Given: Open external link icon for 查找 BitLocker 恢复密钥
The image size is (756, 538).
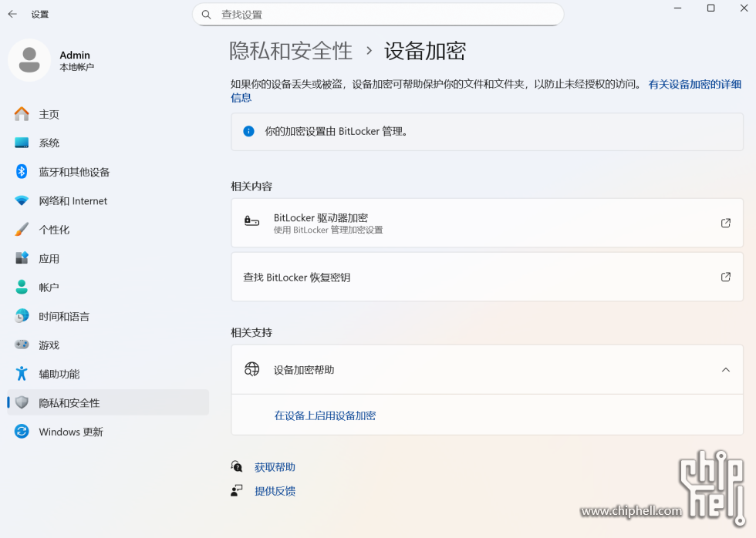Looking at the screenshot, I should (725, 277).
